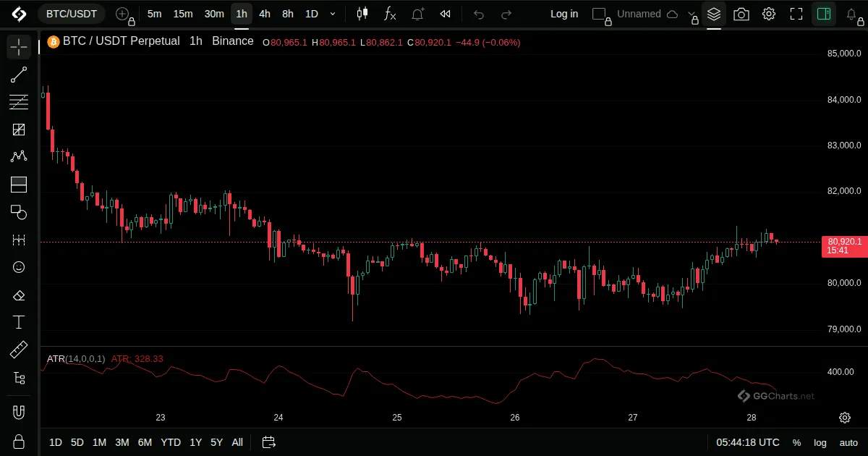Enter fullscreen mode

796,14
